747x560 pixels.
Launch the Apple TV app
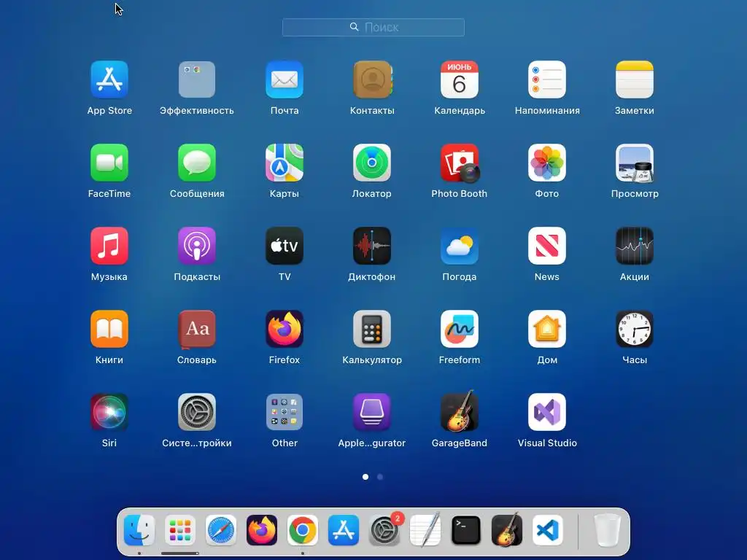tap(285, 246)
